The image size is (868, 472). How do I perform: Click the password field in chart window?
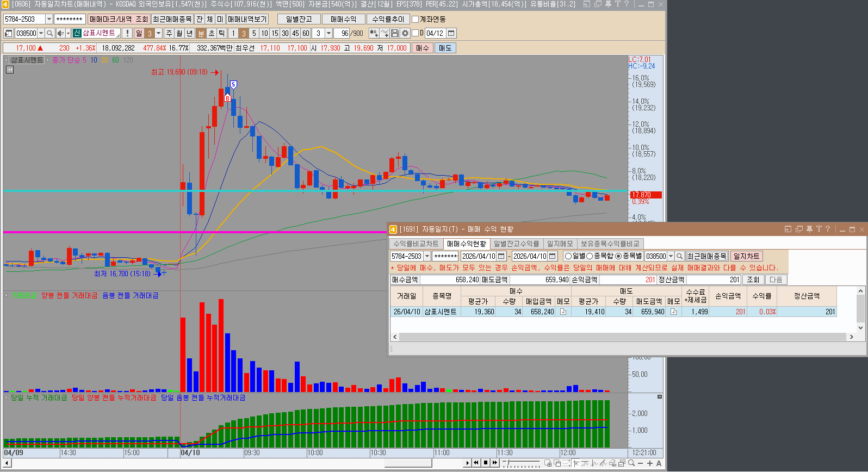click(x=70, y=19)
